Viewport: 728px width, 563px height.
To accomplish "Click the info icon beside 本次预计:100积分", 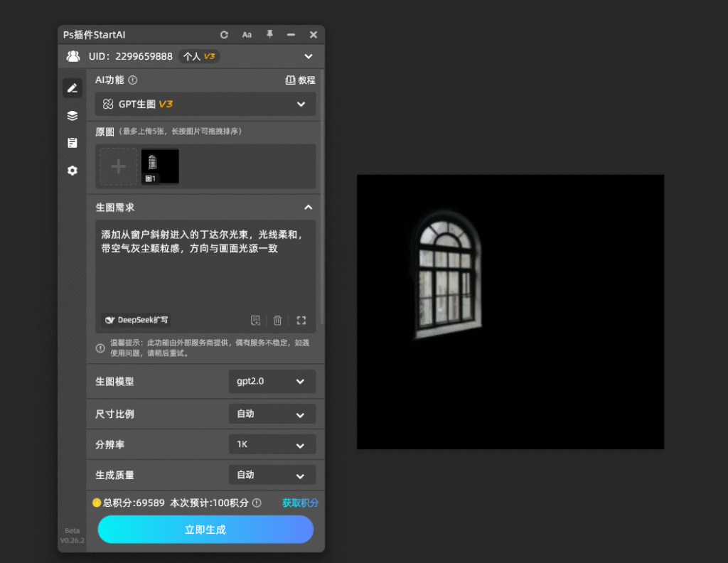I will [x=257, y=503].
